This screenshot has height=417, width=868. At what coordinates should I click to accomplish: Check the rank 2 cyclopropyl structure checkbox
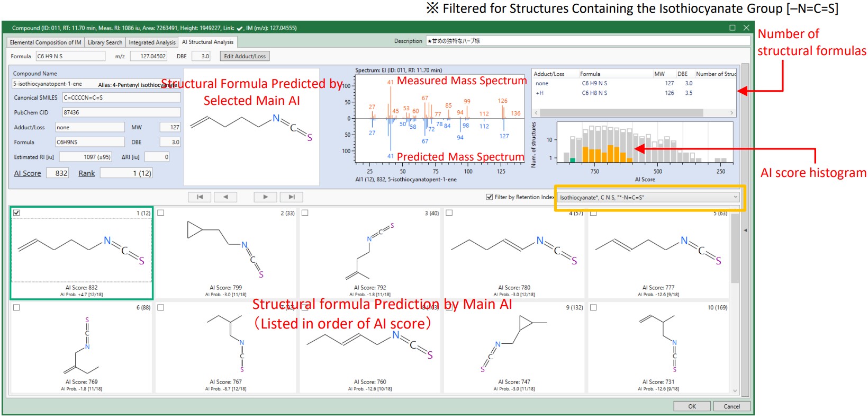(x=161, y=213)
